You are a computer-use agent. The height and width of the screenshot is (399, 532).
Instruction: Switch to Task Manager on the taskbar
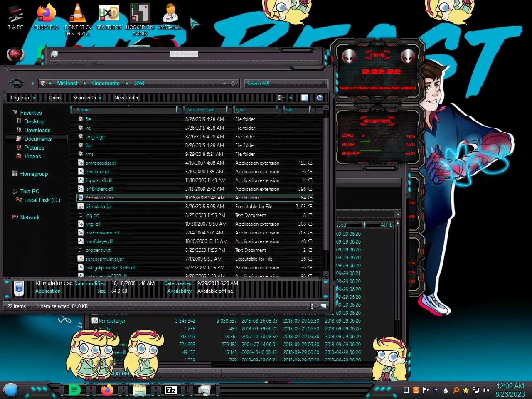pyautogui.click(x=204, y=390)
